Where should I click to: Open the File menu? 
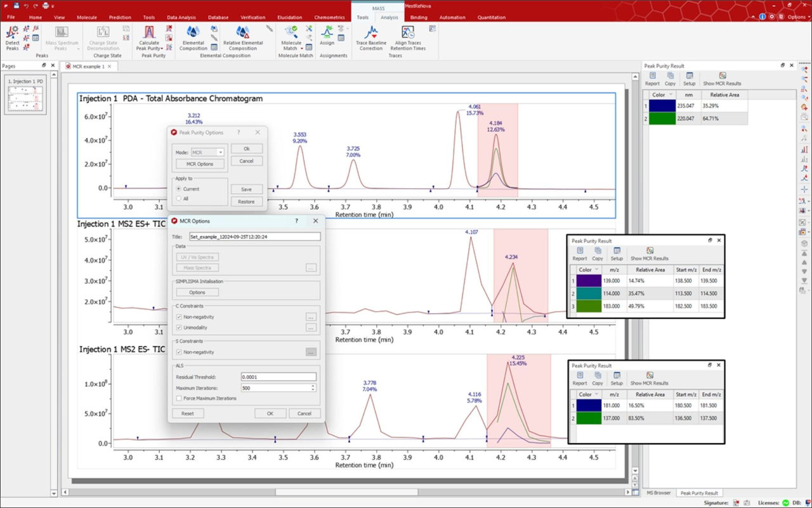click(11, 17)
